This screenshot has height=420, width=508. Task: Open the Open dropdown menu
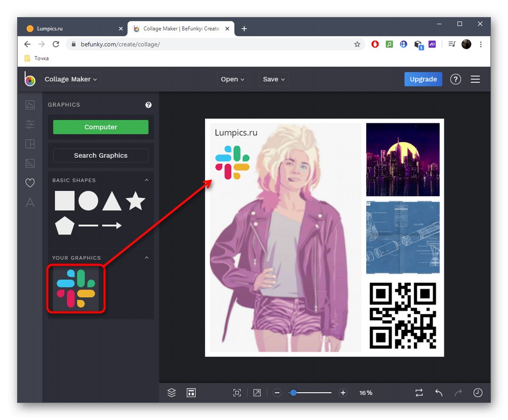click(x=232, y=79)
